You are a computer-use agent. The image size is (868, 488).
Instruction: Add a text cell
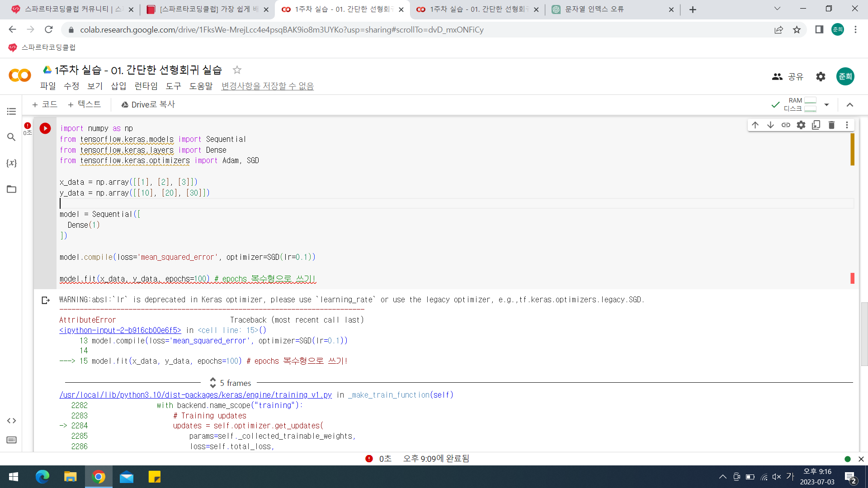(84, 104)
